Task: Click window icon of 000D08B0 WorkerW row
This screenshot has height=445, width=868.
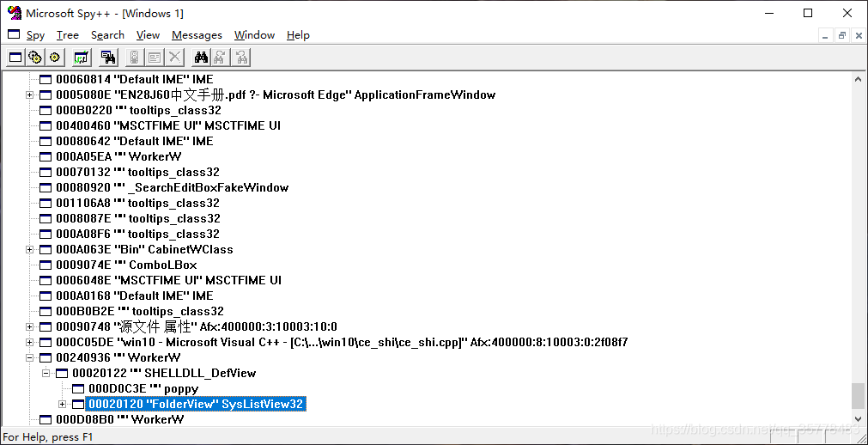Action: point(46,419)
